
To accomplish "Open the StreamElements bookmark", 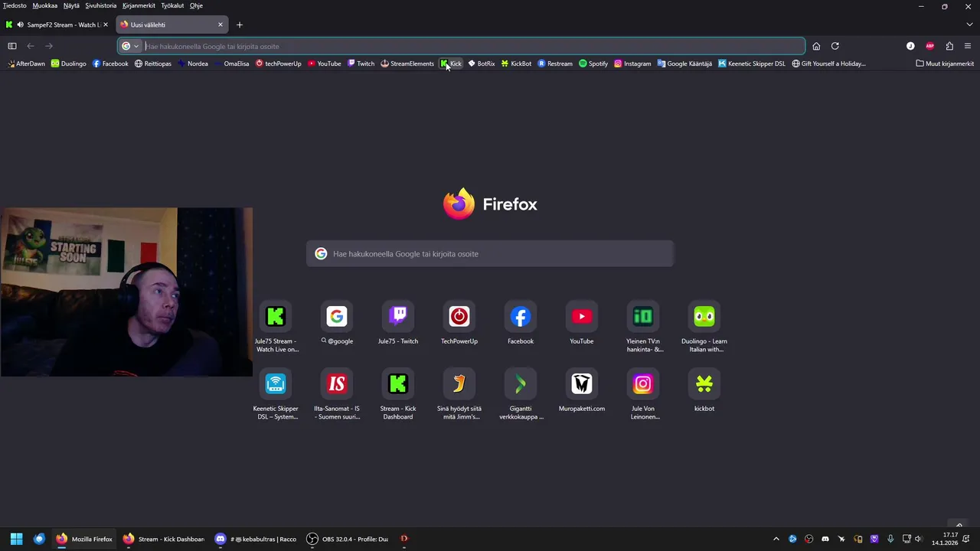I will [407, 64].
